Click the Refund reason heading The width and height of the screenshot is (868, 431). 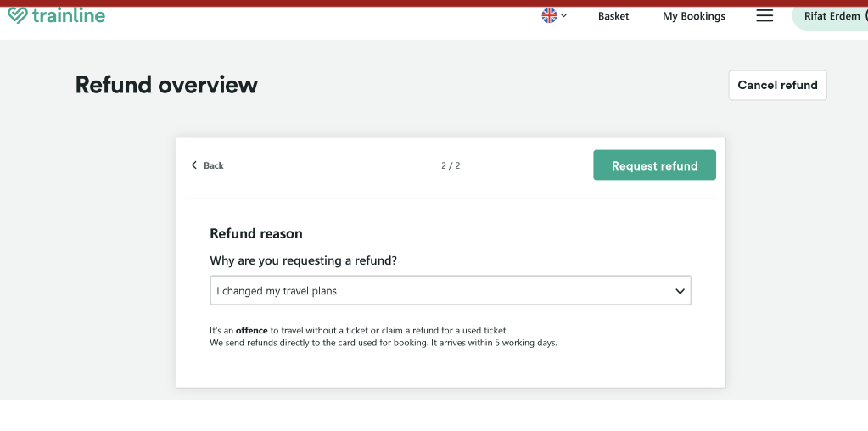255,233
